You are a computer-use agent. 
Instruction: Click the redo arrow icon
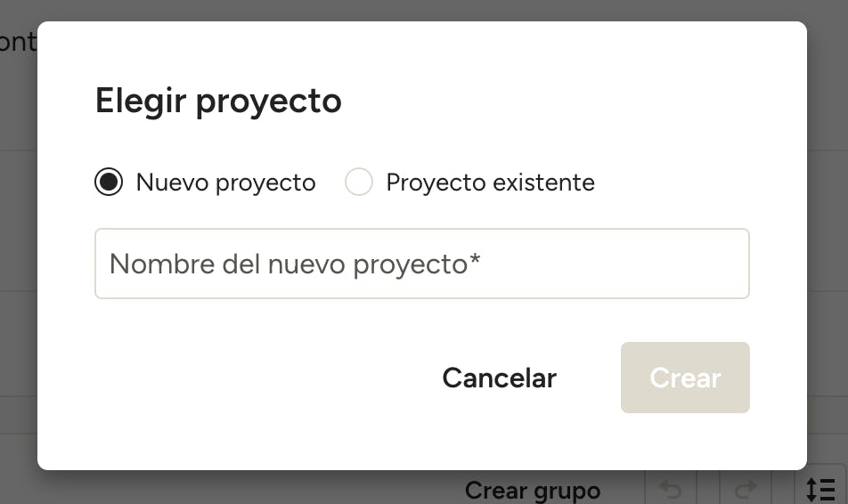(745, 489)
